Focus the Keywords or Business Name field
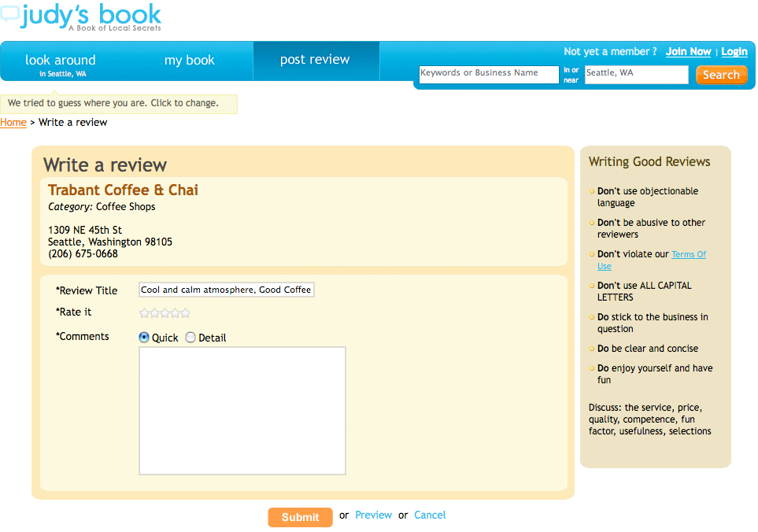Screen dimensions: 758x532 489,75
